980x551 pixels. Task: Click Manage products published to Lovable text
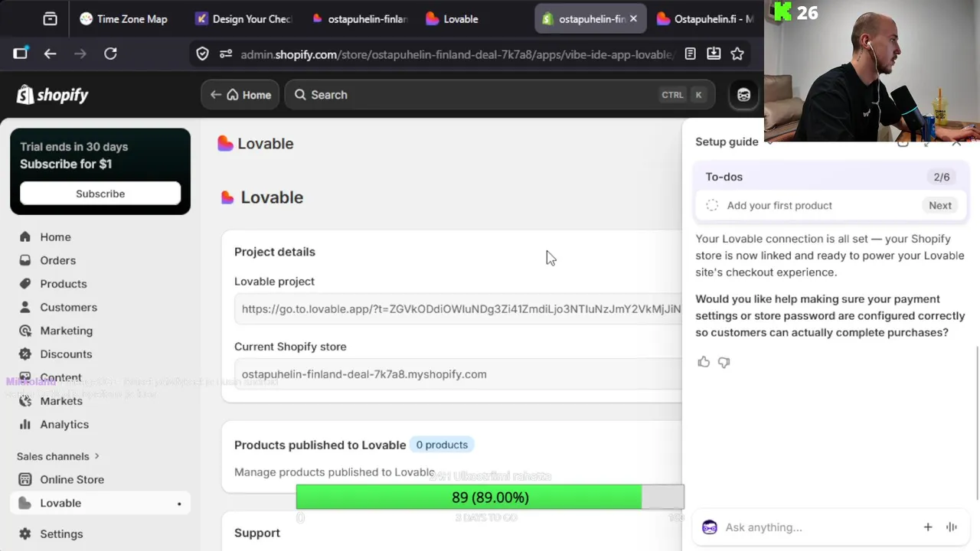335,472
